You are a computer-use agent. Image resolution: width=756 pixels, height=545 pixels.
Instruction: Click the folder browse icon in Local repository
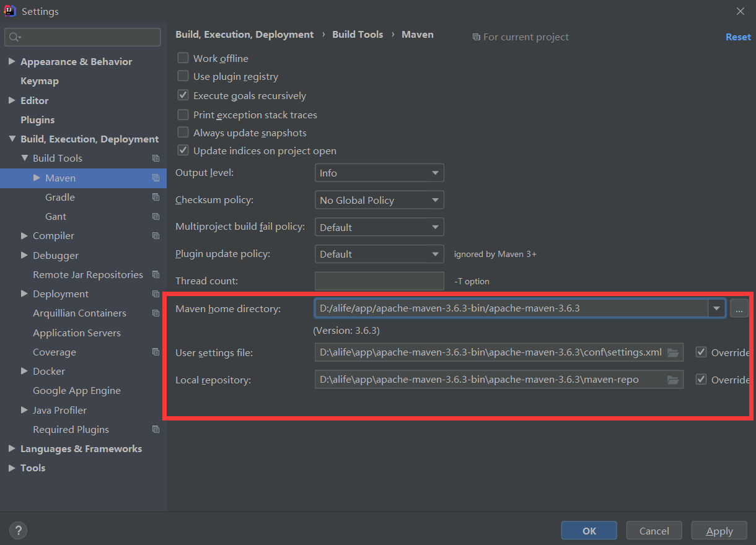673,380
